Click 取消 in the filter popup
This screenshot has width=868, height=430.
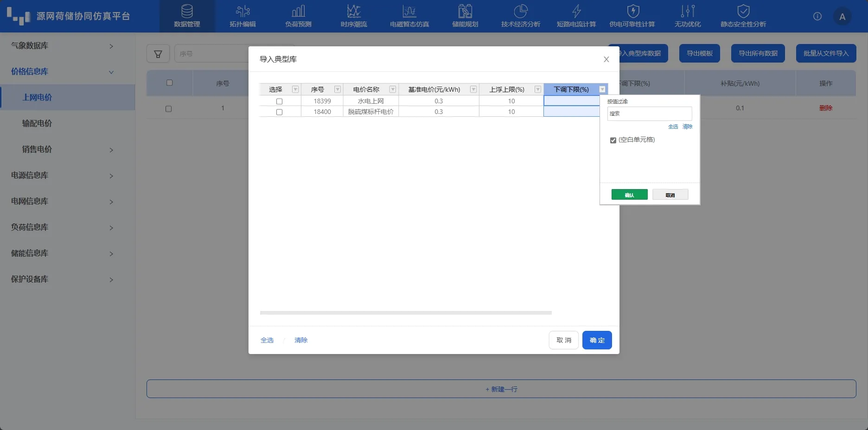pos(670,195)
